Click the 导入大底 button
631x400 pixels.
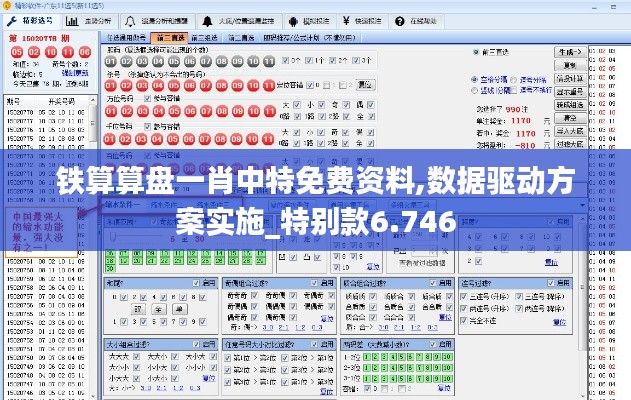pyautogui.click(x=570, y=131)
